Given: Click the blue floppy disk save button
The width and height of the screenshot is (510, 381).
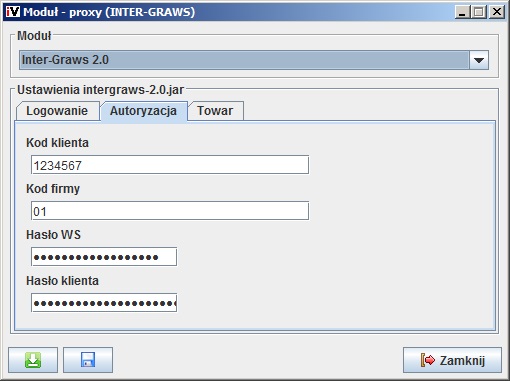Looking at the screenshot, I should coord(88,360).
